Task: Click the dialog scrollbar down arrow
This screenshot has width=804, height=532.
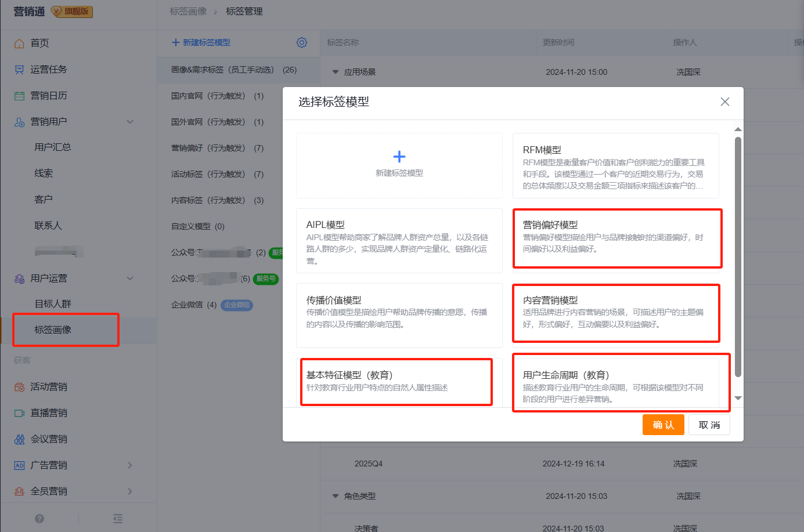Action: (738, 398)
